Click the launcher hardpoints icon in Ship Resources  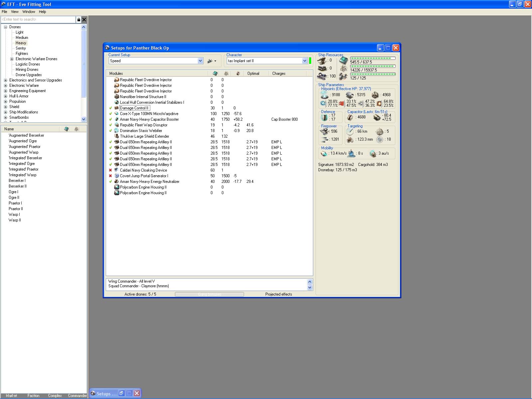pos(322,68)
